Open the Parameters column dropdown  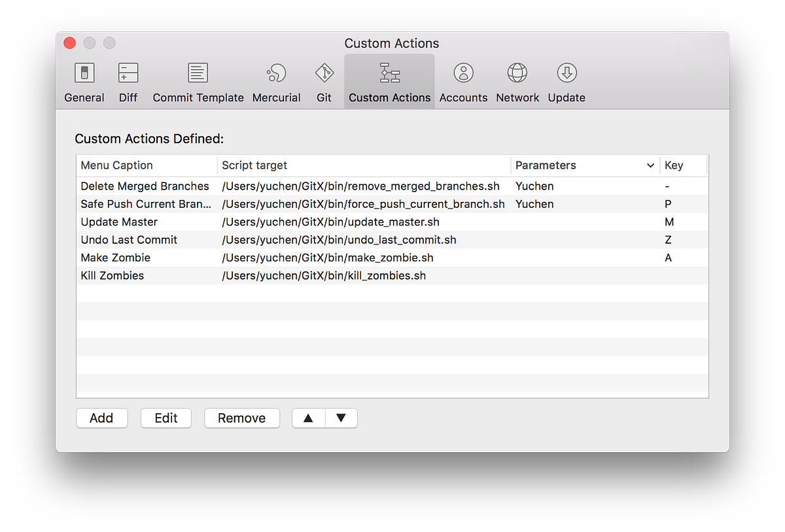650,165
